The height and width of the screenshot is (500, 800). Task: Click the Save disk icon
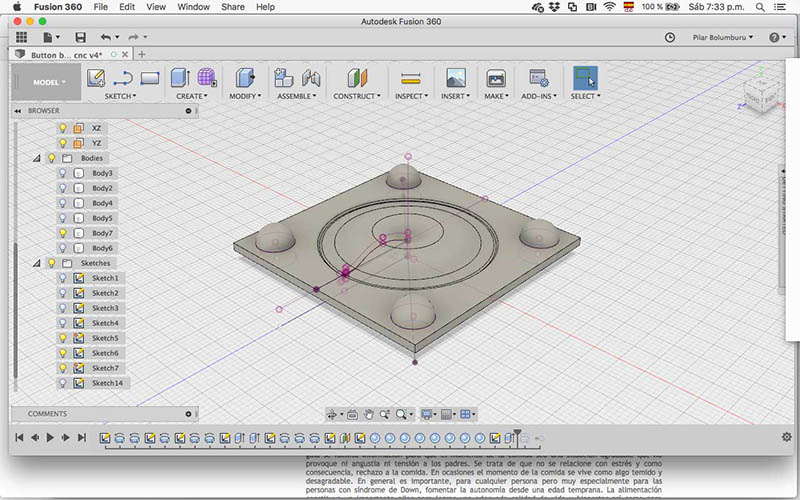(x=80, y=37)
